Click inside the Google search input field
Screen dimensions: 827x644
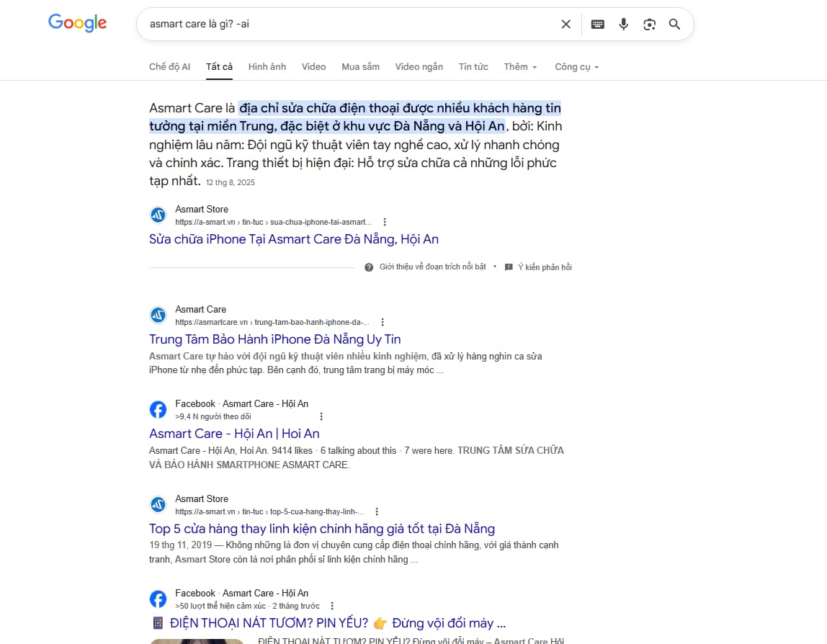pyautogui.click(x=346, y=24)
